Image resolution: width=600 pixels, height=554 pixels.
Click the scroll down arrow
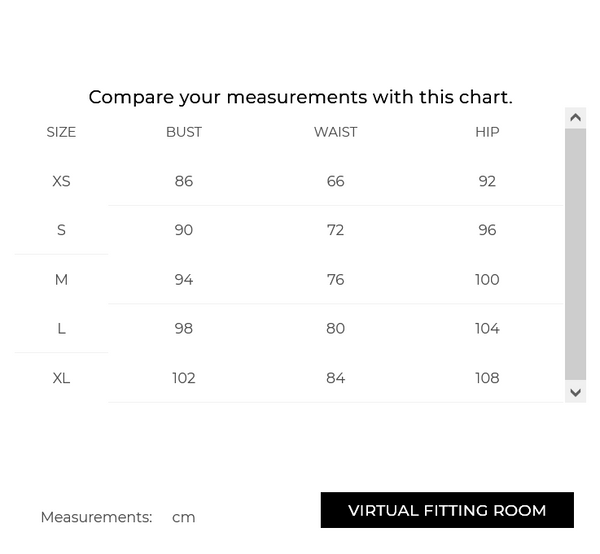click(x=575, y=393)
